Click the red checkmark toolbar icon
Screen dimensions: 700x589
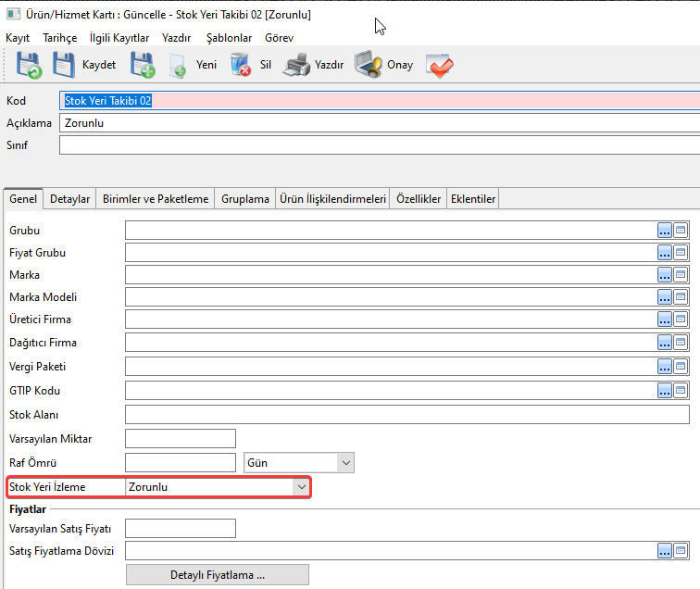[439, 65]
